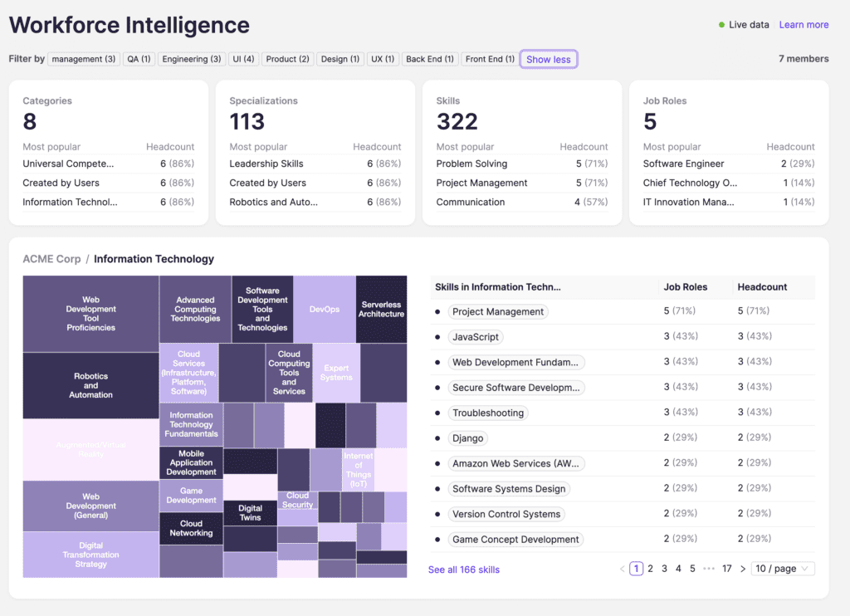Viewport: 850px width, 616px height.
Task: Click the green Live data indicator
Action: point(721,25)
